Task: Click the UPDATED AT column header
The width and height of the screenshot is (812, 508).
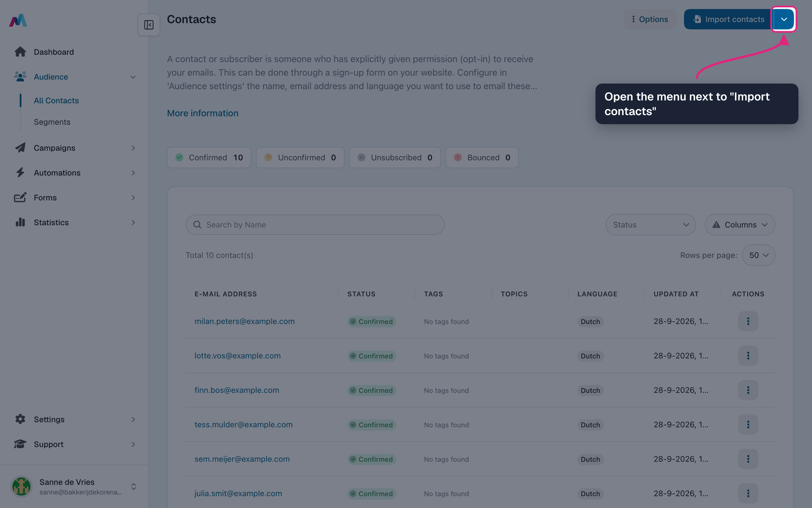Action: tap(676, 294)
